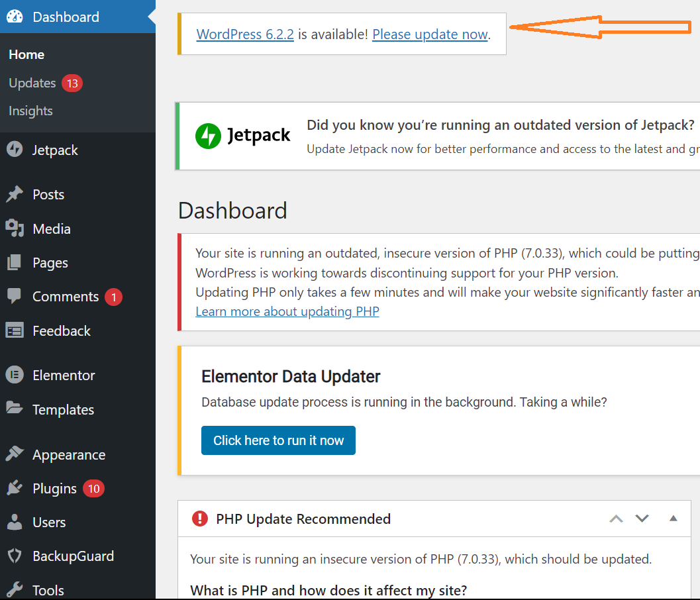
Task: Click the red PHP warning exclamation icon
Action: 199,519
